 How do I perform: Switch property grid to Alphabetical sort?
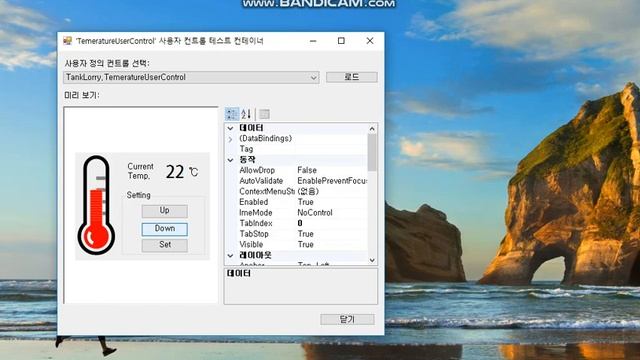(x=246, y=114)
